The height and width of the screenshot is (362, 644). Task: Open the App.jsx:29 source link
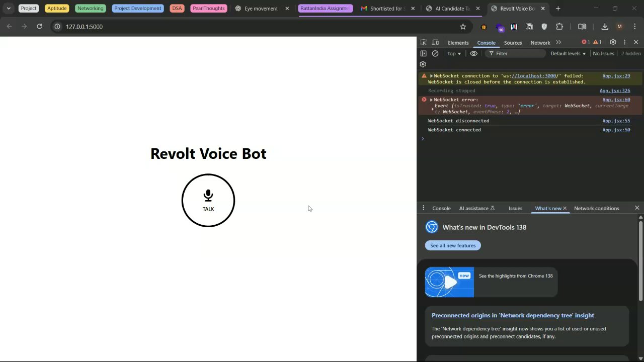pos(616,76)
